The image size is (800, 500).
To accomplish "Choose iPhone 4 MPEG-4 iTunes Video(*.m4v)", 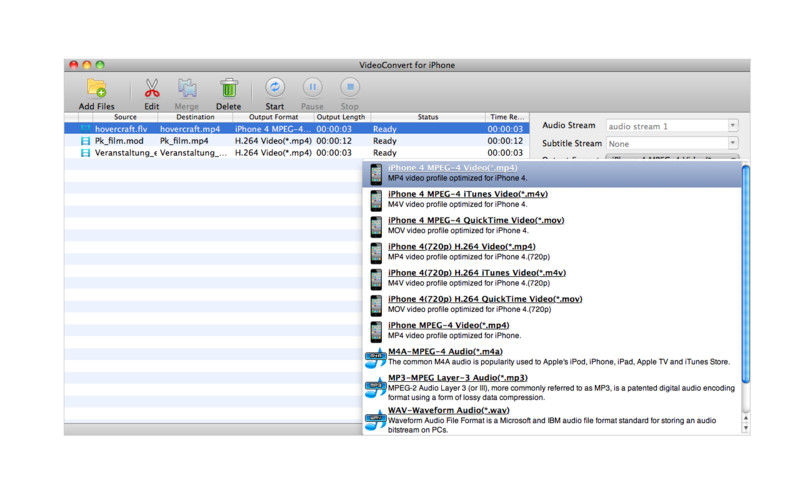I will point(468,194).
